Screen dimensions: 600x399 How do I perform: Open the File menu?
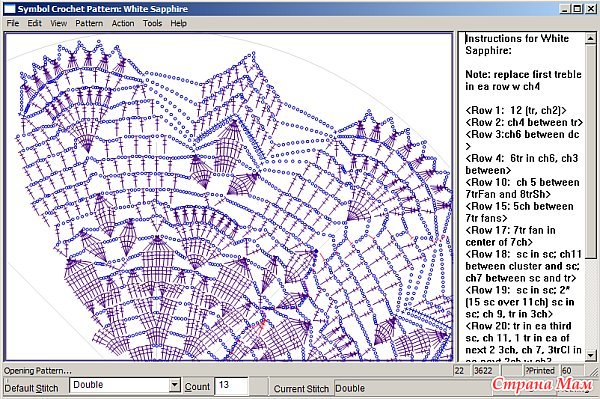pos(13,23)
